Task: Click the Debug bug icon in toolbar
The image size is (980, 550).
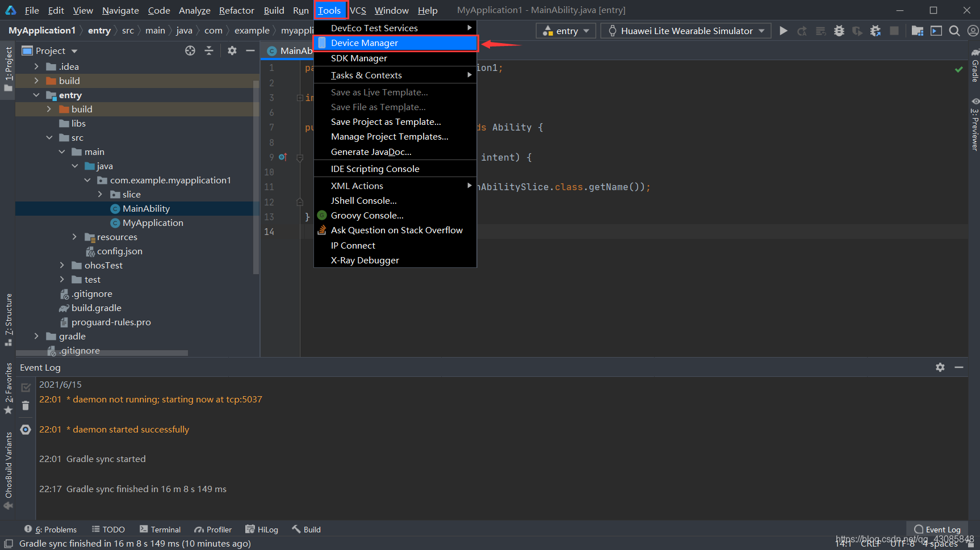Action: point(839,31)
